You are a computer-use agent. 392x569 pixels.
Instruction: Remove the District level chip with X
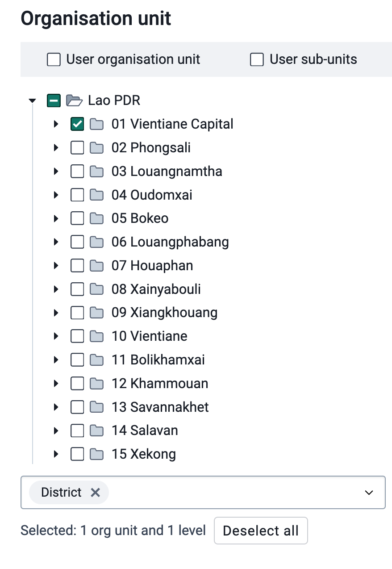(x=95, y=492)
